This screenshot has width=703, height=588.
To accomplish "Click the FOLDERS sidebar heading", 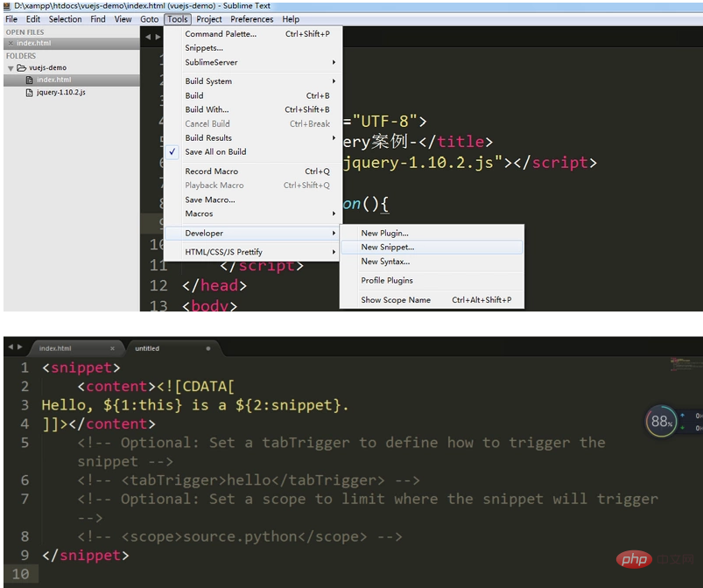I will [x=21, y=56].
